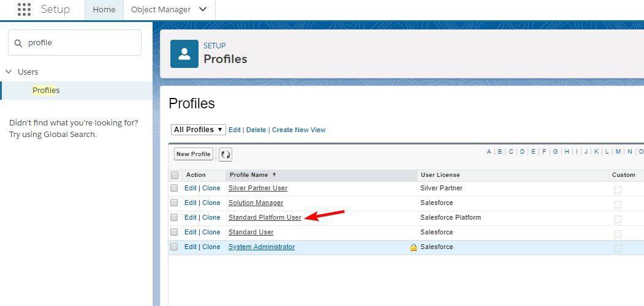The image size is (644, 306).
Task: Click Custom checkbox for Solution Manager
Action: point(618,204)
